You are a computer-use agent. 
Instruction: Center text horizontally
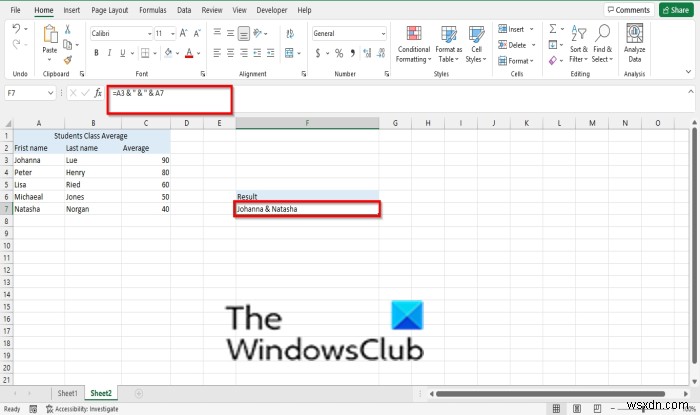[x=230, y=53]
